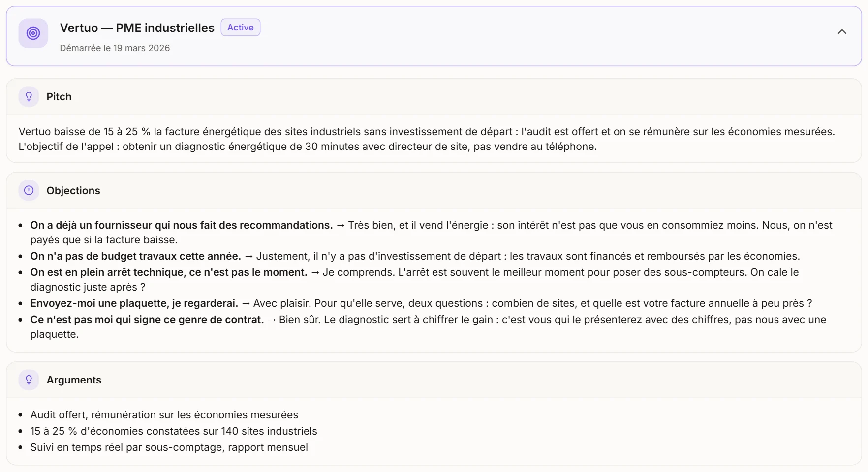The image size is (868, 472).
Task: Click objection Ce n'est pas moi qui signe
Action: coord(428,327)
